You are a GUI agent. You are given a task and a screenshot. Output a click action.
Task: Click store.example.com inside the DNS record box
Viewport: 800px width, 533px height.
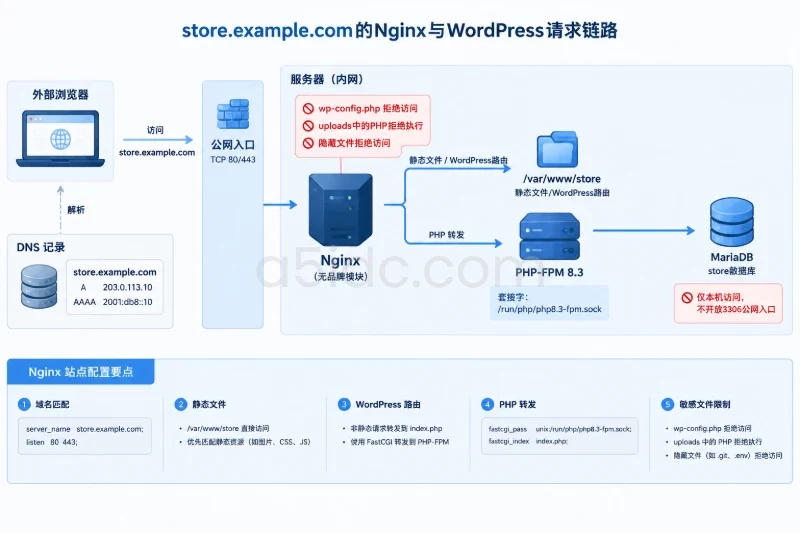(x=115, y=272)
